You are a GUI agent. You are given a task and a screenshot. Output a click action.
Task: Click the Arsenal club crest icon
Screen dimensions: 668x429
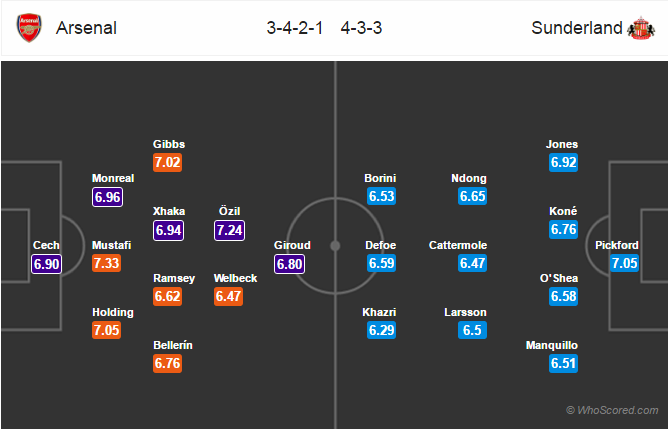pos(29,28)
